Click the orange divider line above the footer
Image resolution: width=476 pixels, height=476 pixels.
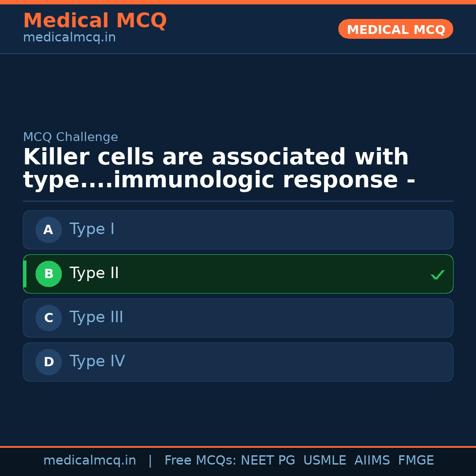click(x=238, y=446)
